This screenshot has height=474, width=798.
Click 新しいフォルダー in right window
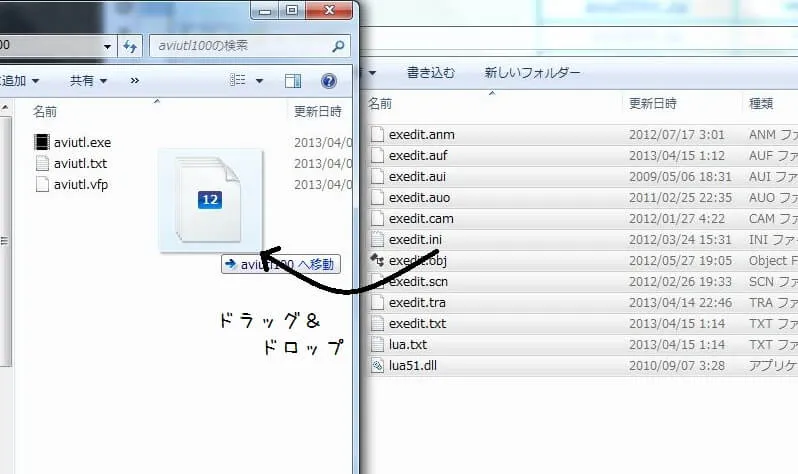point(532,72)
